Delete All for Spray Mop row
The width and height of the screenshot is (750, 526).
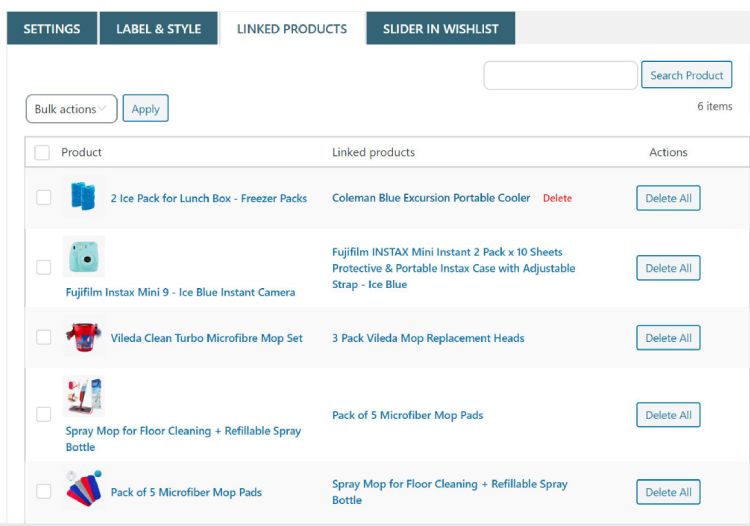click(x=668, y=415)
